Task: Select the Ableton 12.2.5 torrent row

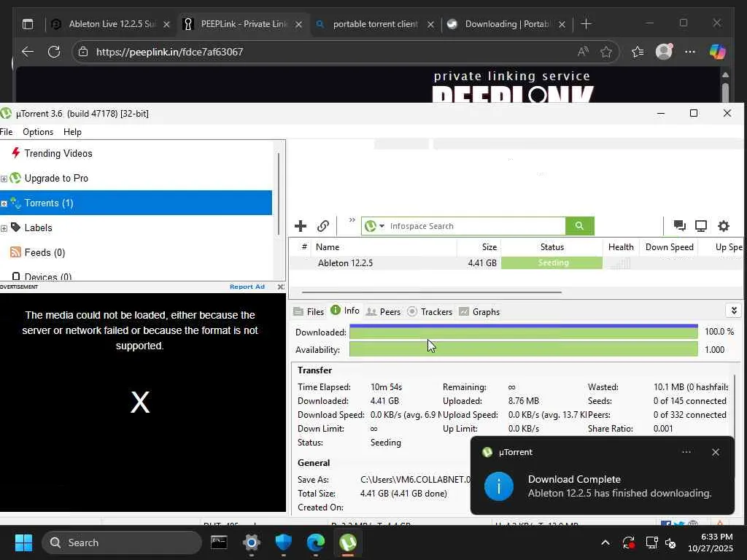Action: pyautogui.click(x=516, y=262)
